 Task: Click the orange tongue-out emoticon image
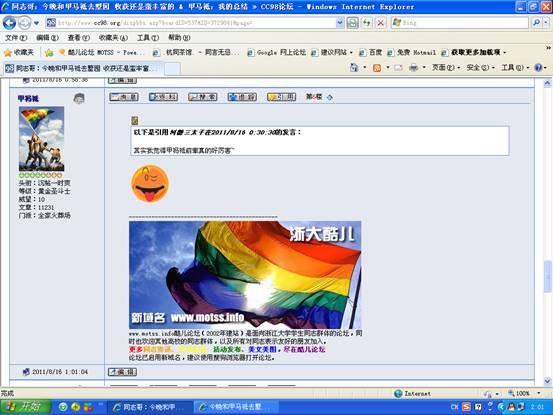coord(150,184)
